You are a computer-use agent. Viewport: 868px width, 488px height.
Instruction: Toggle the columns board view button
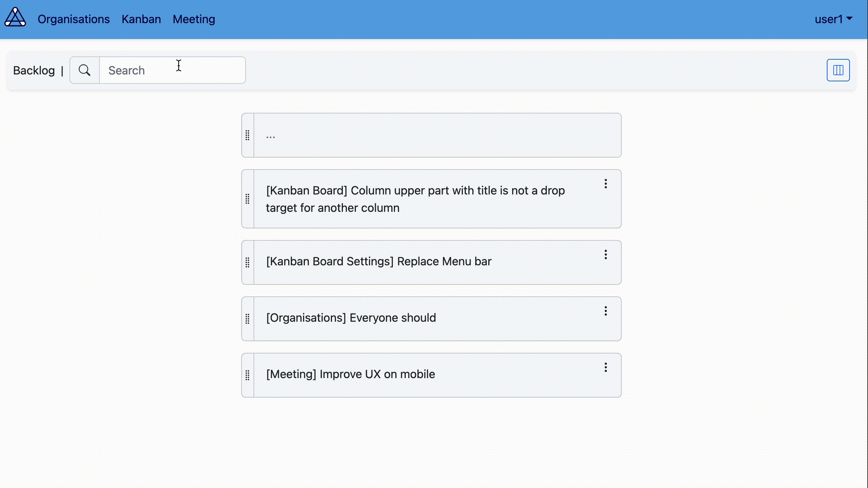click(x=838, y=70)
